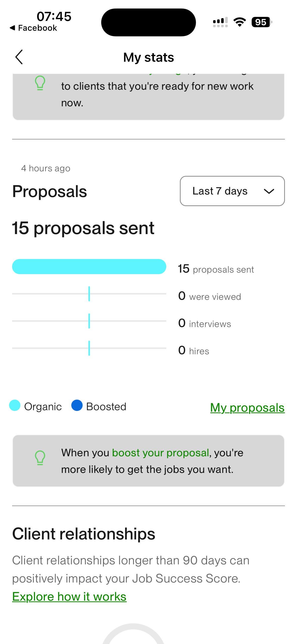Tap the Client relationships section heading

84,534
